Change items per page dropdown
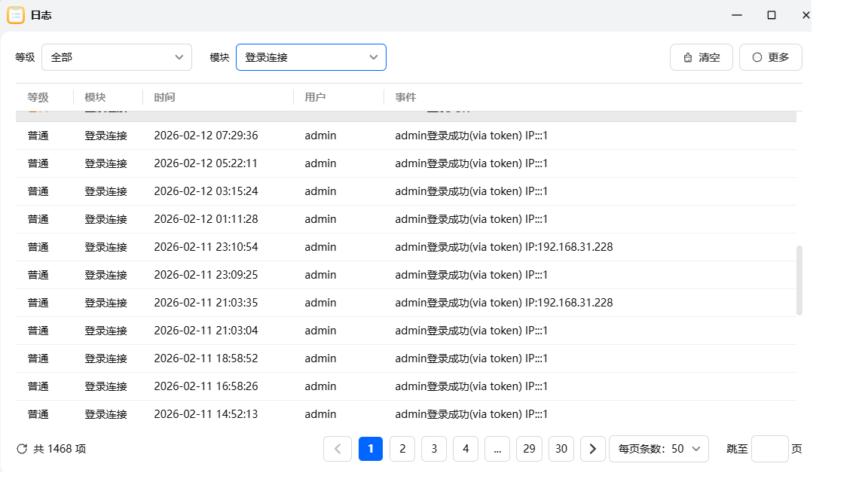Screen dimensions: 868x488 [659, 449]
